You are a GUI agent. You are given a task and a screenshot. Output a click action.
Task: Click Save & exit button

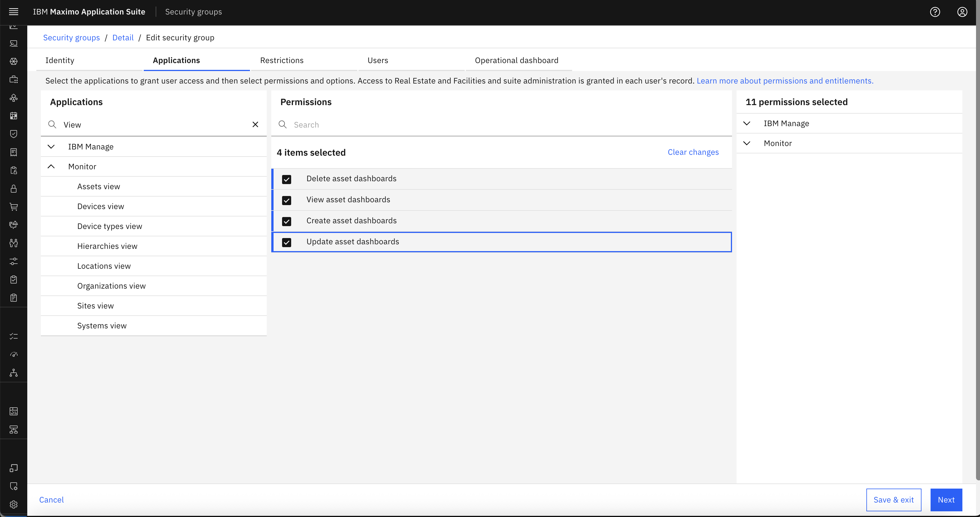[894, 499]
